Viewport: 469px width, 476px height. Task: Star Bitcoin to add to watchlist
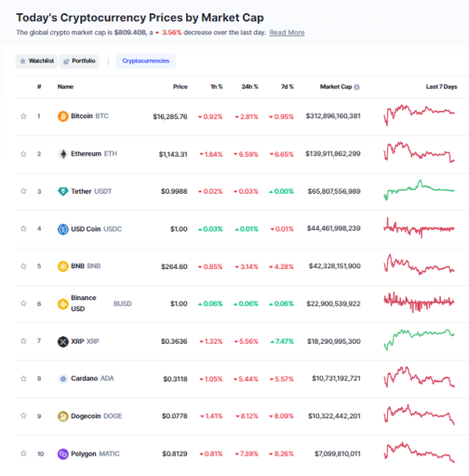coord(23,116)
